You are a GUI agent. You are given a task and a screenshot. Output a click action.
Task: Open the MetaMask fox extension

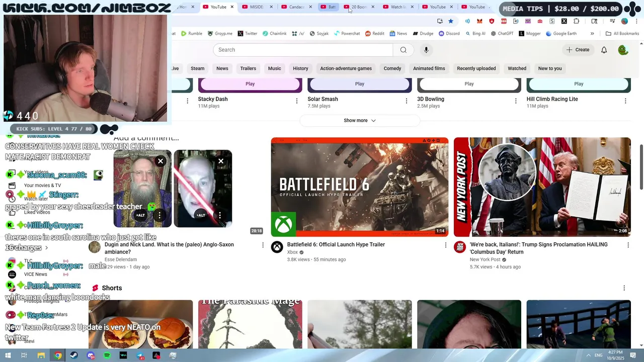coord(479,21)
